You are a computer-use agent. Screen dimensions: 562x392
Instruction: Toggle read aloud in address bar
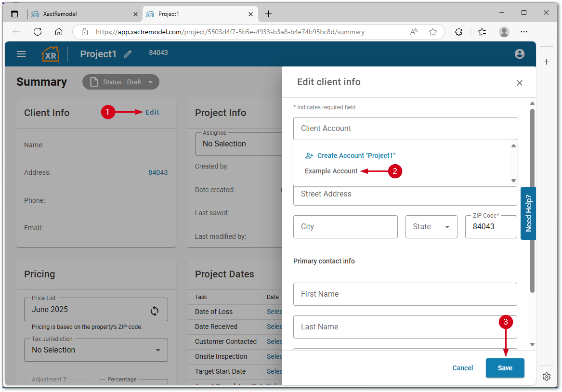tap(414, 32)
